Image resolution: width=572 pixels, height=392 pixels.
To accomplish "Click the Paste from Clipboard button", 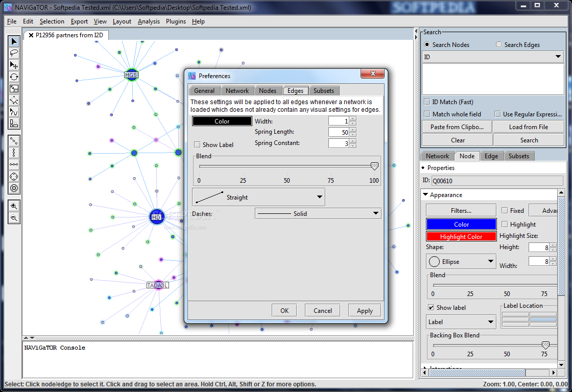I will click(457, 127).
